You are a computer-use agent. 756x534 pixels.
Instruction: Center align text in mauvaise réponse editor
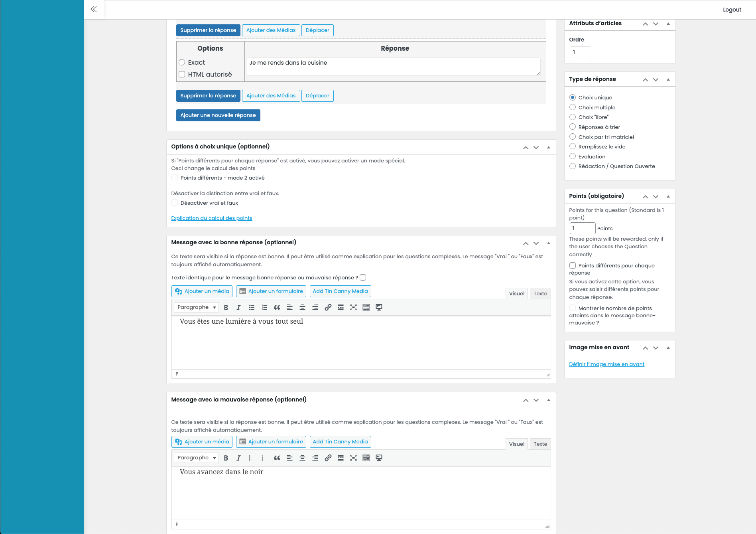302,458
